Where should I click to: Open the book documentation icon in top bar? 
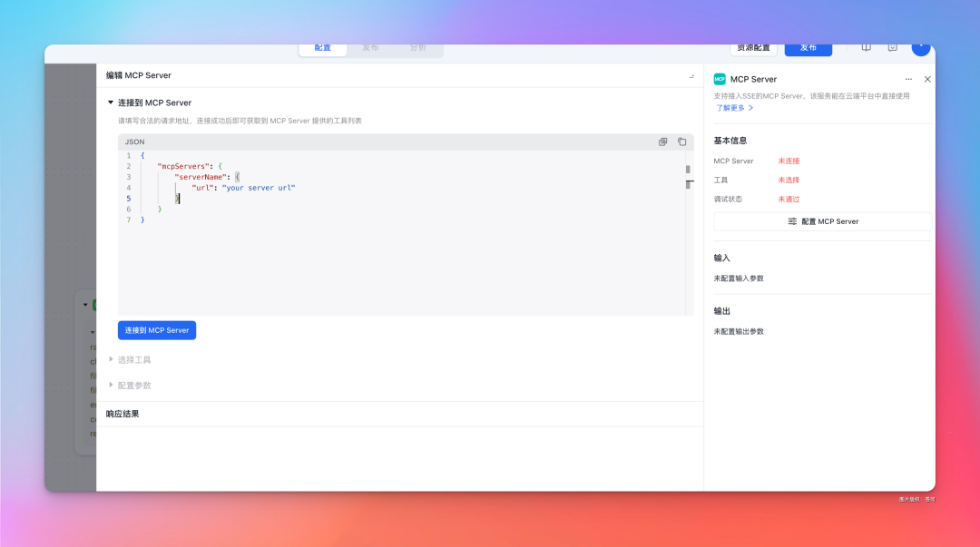pos(867,47)
